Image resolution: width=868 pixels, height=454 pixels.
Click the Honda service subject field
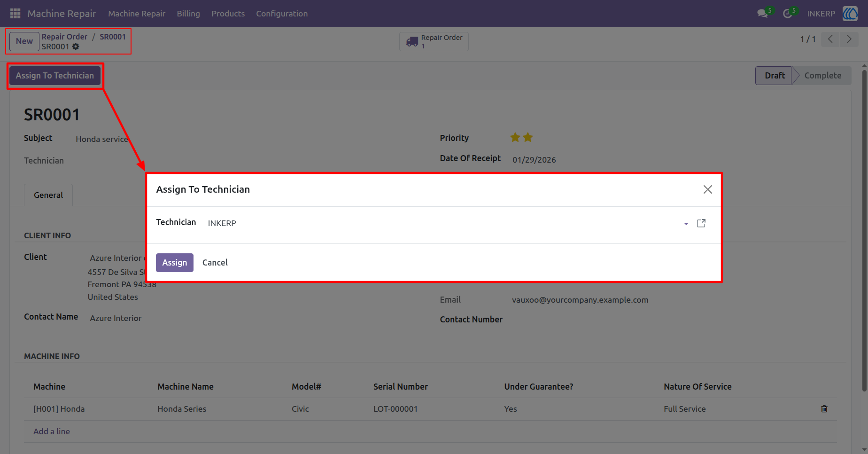point(102,139)
